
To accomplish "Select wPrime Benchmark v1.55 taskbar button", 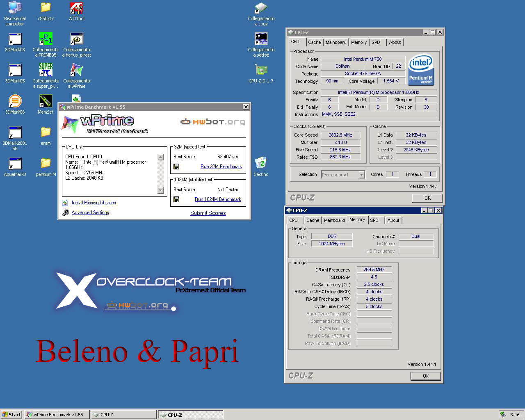I will [x=57, y=415].
